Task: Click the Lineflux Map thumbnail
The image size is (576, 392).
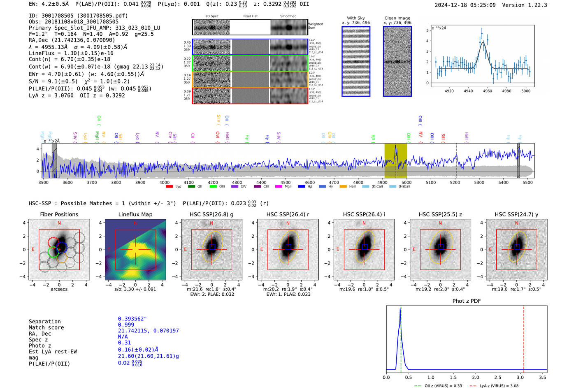Action: tap(135, 249)
